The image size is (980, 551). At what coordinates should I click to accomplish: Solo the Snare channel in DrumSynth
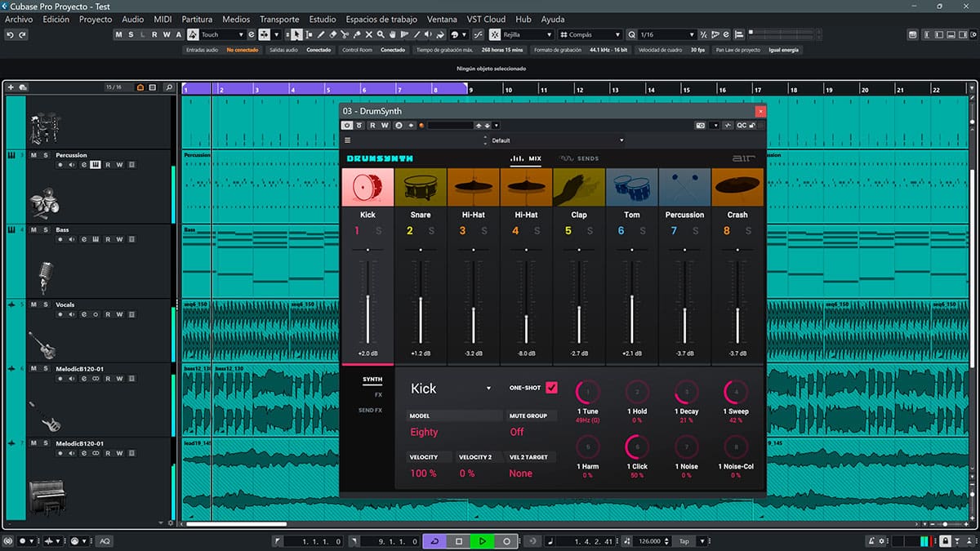click(431, 231)
